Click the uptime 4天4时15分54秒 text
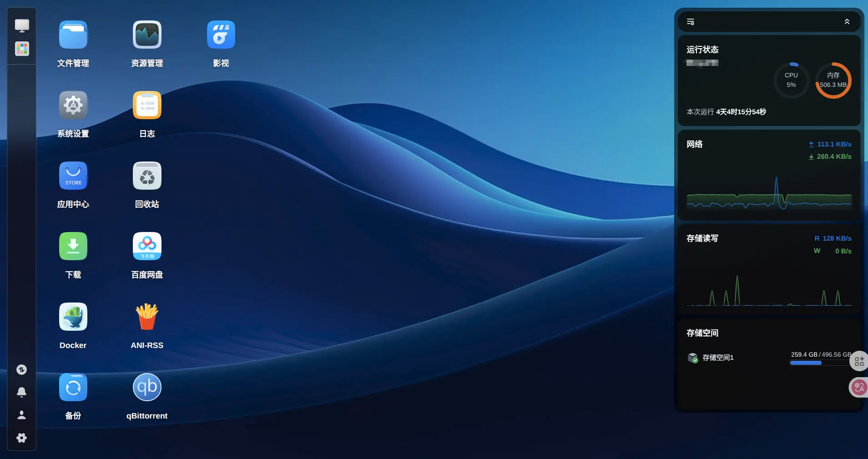This screenshot has width=868, height=459. 741,112
